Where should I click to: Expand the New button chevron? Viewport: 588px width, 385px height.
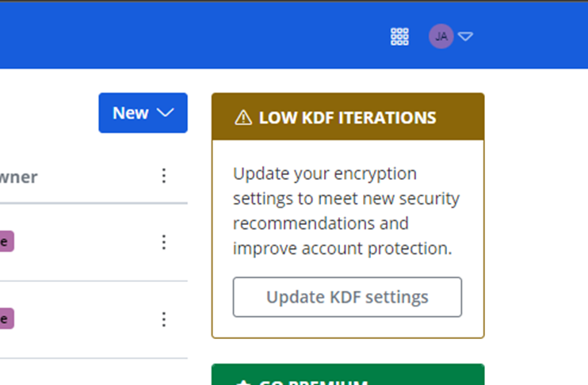pyautogui.click(x=165, y=113)
